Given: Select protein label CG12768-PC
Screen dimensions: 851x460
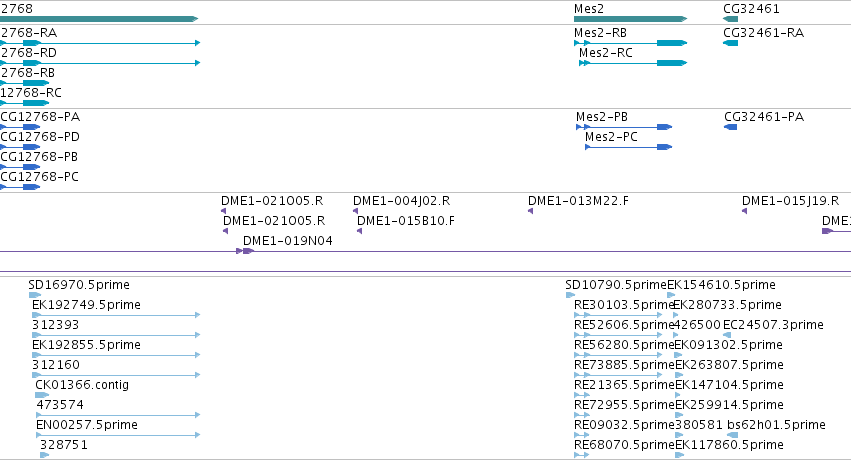Looking at the screenshot, I should 40,177.
